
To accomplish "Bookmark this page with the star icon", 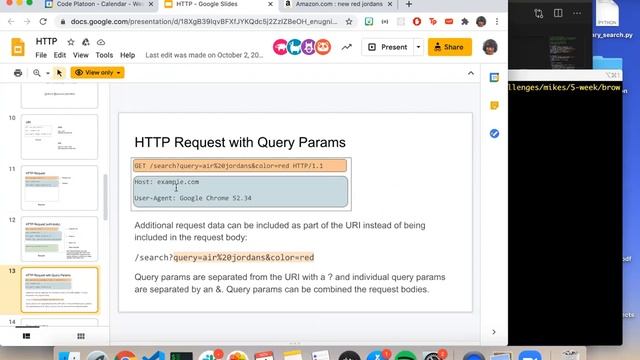I will (x=349, y=22).
